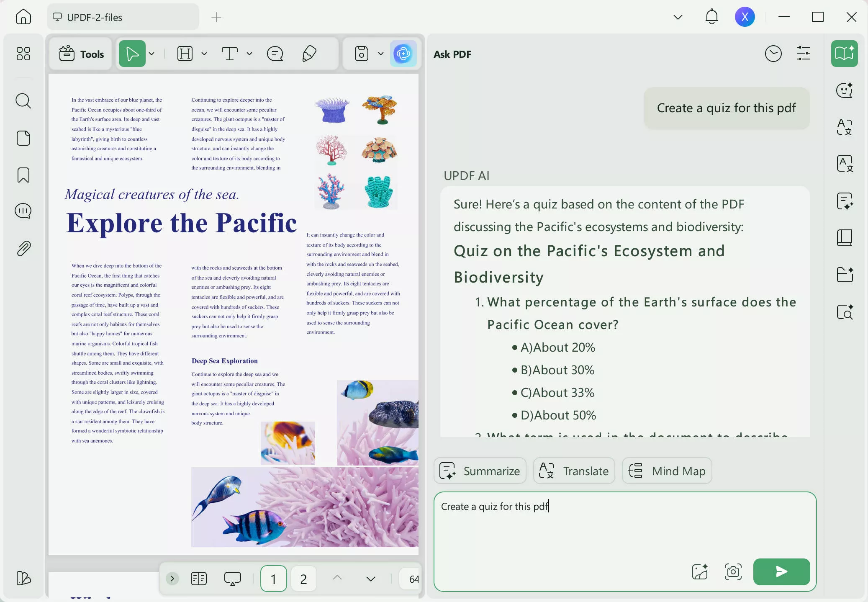Toggle two-page view mode
The width and height of the screenshot is (868, 602).
(199, 579)
